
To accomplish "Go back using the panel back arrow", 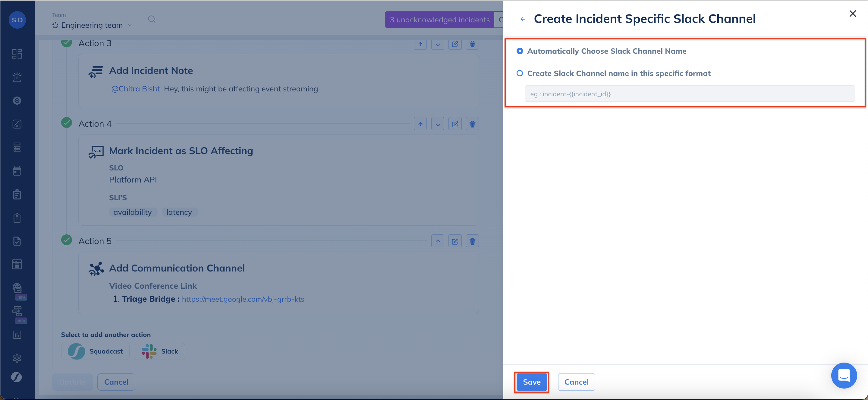I will pyautogui.click(x=523, y=19).
